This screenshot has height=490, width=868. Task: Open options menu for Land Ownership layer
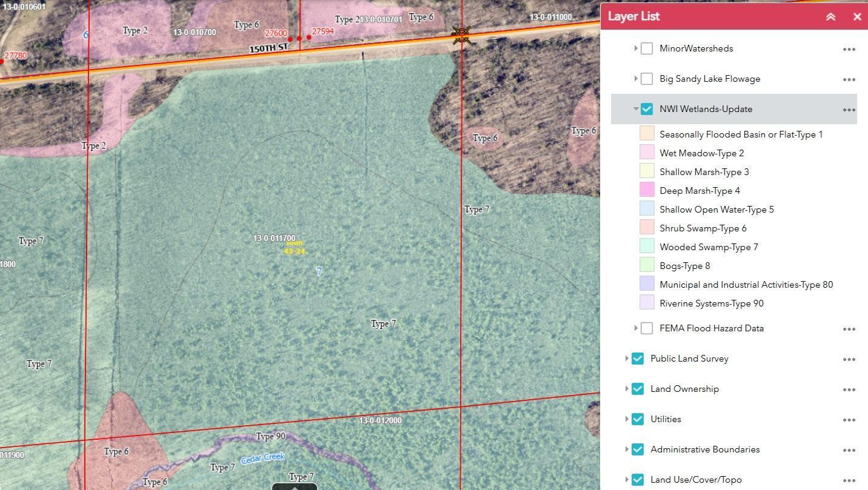coord(849,389)
